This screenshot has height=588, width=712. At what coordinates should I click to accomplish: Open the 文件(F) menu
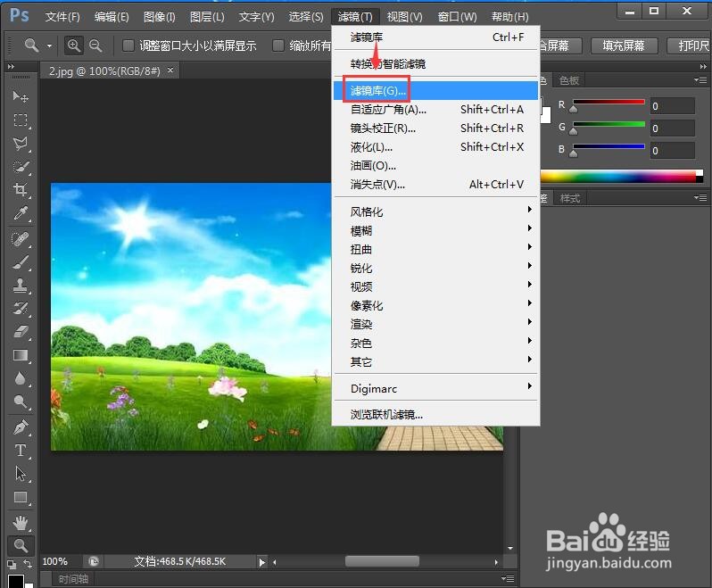click(x=62, y=17)
